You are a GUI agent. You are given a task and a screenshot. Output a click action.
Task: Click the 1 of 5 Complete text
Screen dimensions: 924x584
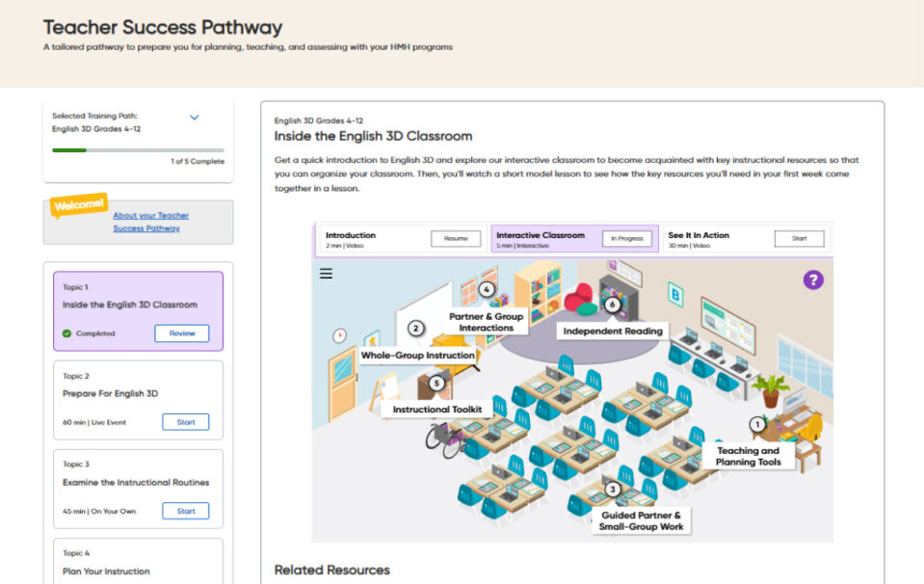(198, 162)
